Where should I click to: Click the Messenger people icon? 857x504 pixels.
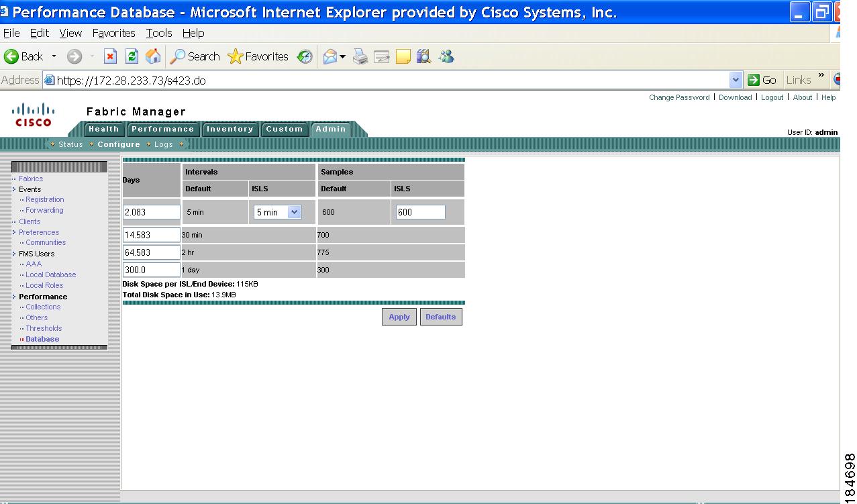(446, 57)
